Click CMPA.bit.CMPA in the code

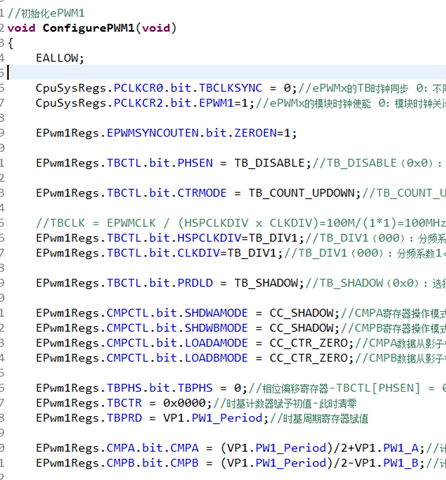tap(152, 448)
